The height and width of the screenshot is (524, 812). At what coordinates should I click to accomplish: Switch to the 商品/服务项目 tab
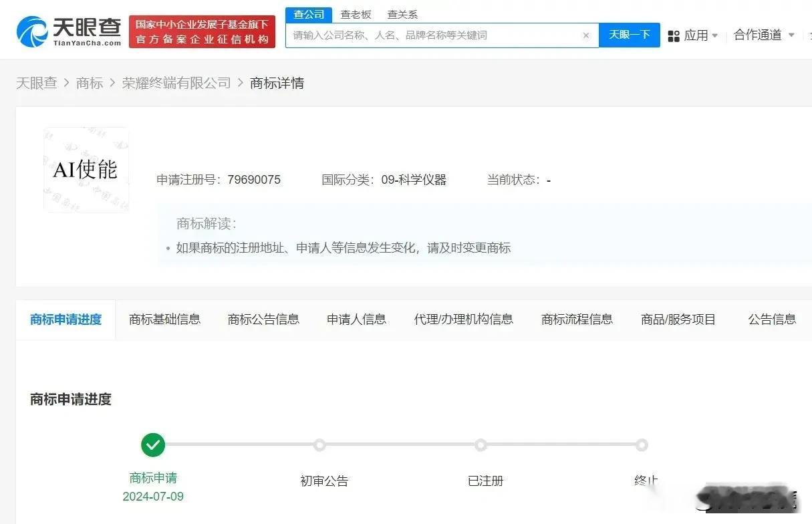point(678,319)
